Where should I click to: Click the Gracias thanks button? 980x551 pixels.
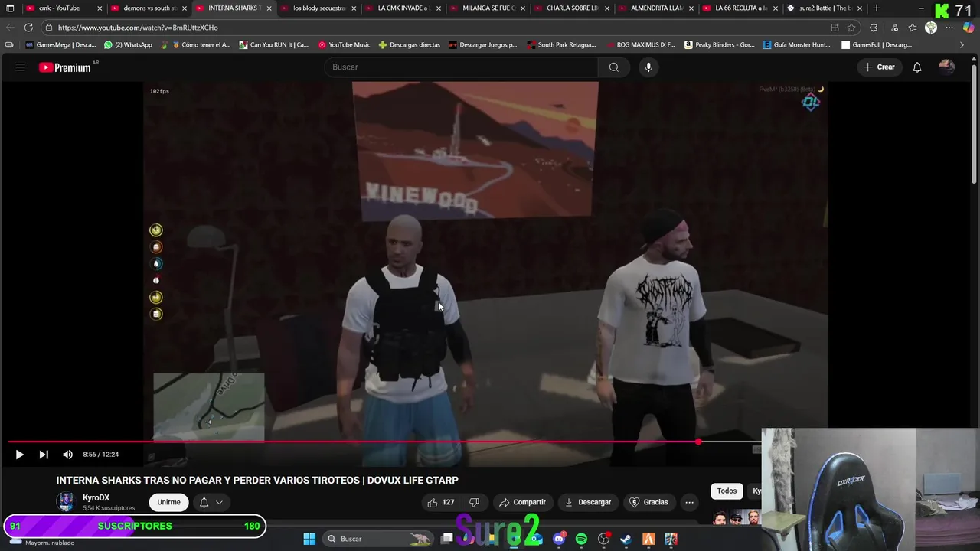(648, 502)
